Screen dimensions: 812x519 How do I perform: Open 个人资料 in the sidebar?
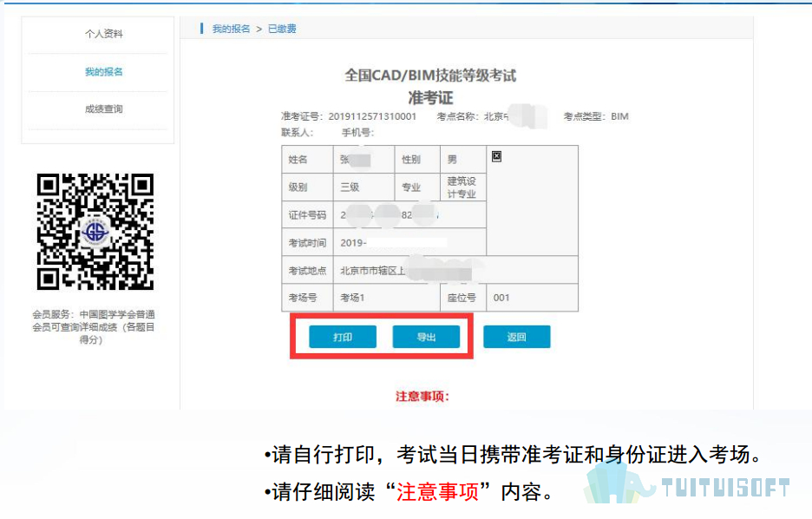[x=103, y=34]
